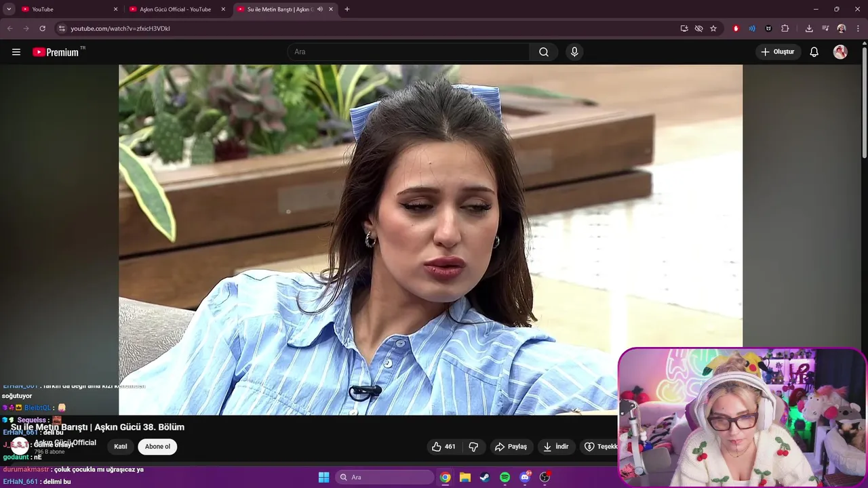Go to YouTube Premium home logo
The image size is (868, 488).
tap(58, 52)
